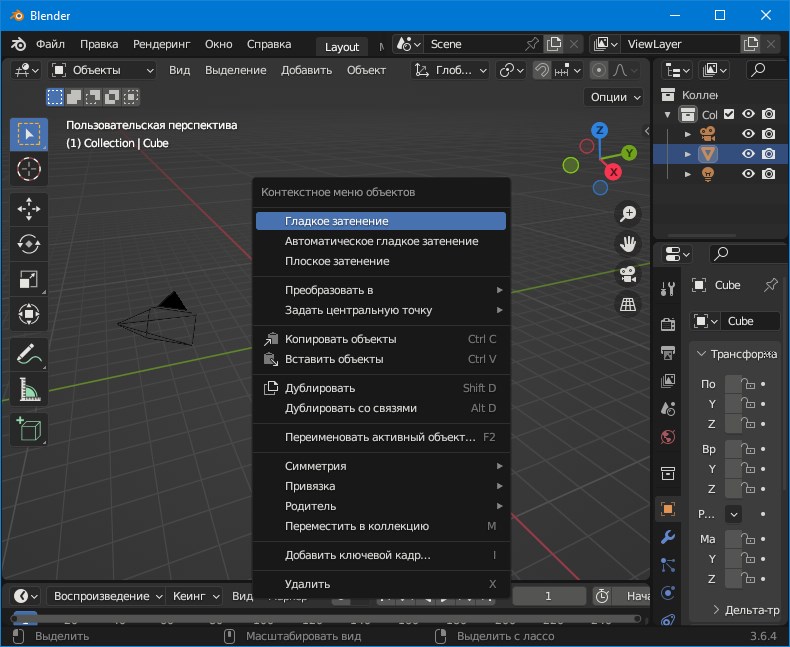Toggle camera view in viewport
This screenshot has height=647, width=790.
click(x=628, y=273)
